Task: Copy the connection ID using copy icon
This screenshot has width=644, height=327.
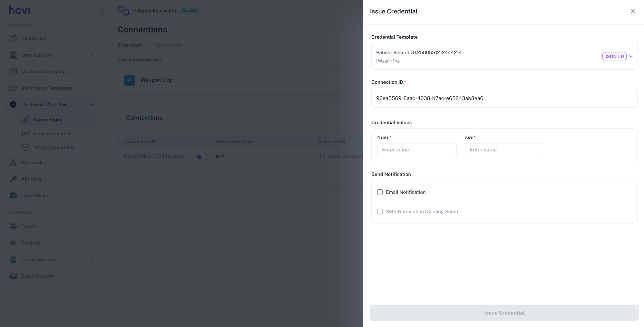Action: click(198, 156)
